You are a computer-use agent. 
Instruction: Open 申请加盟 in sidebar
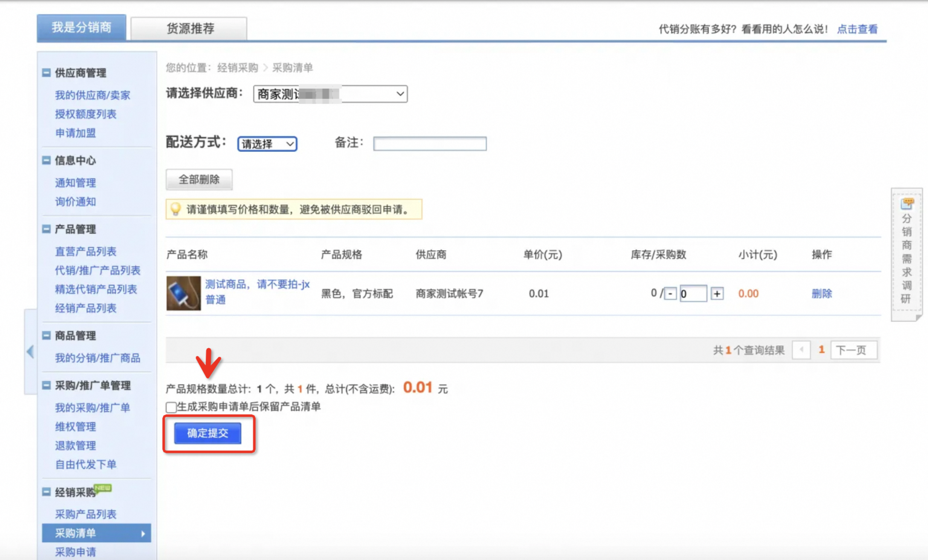pyautogui.click(x=75, y=133)
